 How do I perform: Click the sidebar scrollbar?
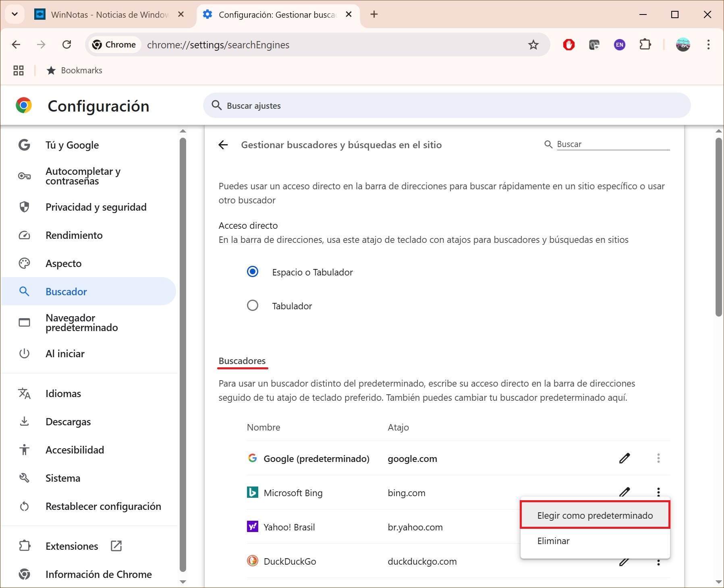click(183, 354)
